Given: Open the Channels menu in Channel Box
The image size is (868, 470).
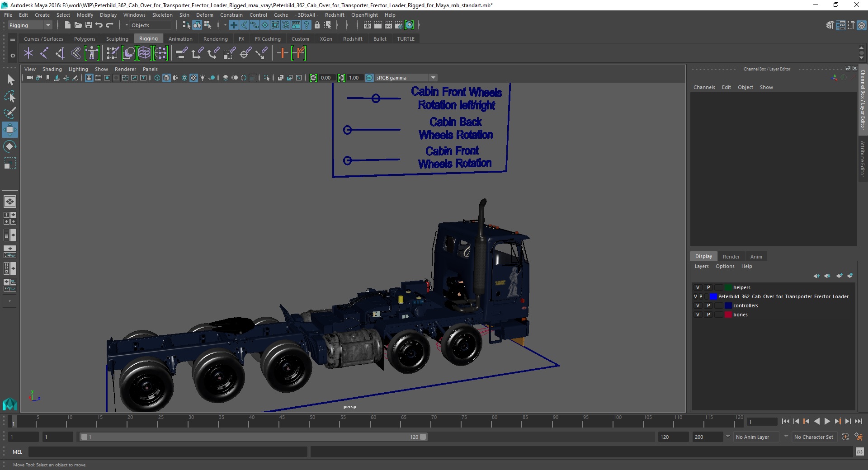Looking at the screenshot, I should click(x=704, y=87).
